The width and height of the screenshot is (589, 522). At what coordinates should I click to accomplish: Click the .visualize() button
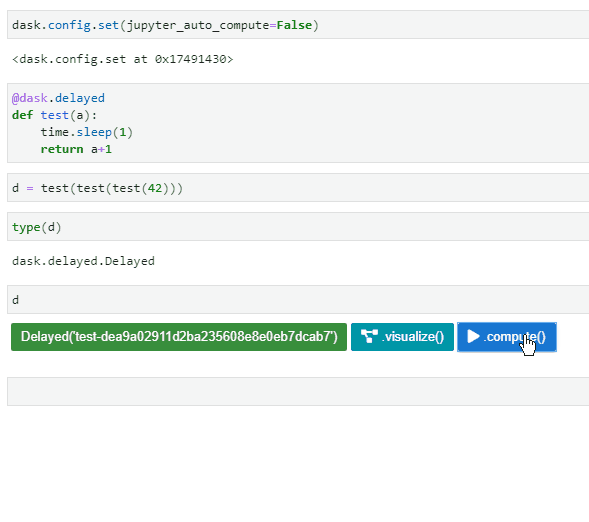coord(402,337)
